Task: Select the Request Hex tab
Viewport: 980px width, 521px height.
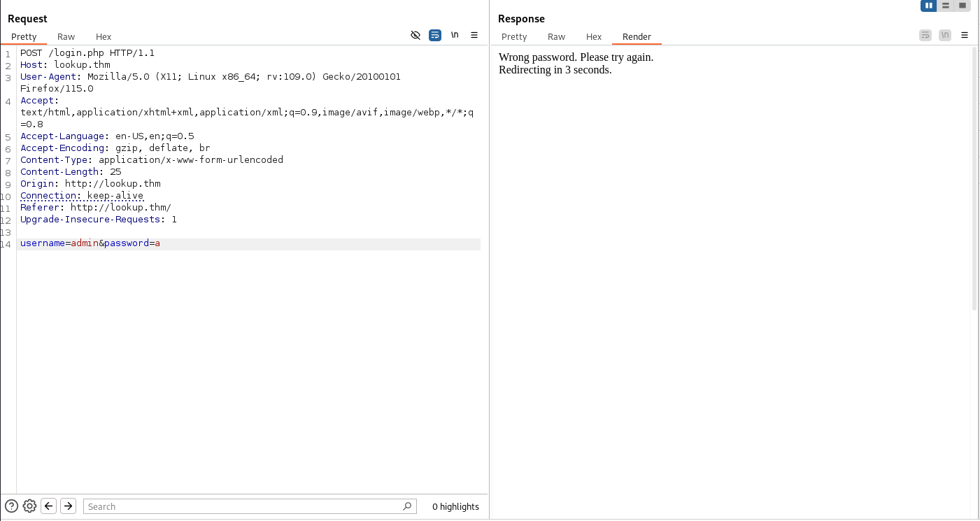Action: click(104, 37)
